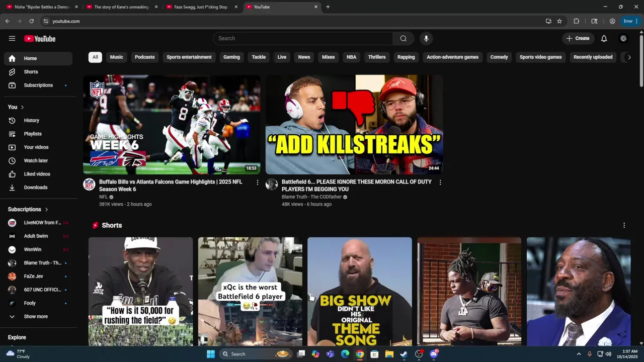Open Your videos in sidebar
This screenshot has height=362, width=644.
(38, 147)
